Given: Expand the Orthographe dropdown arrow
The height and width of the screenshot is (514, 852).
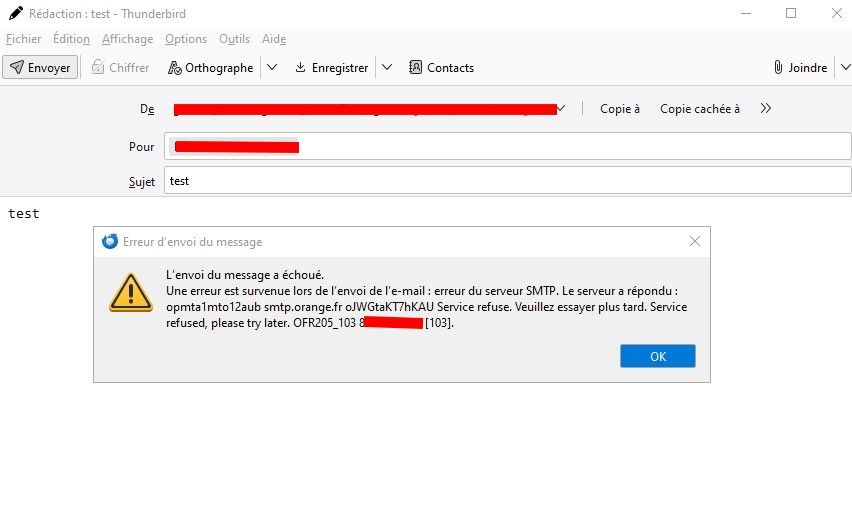Looking at the screenshot, I should [x=272, y=67].
